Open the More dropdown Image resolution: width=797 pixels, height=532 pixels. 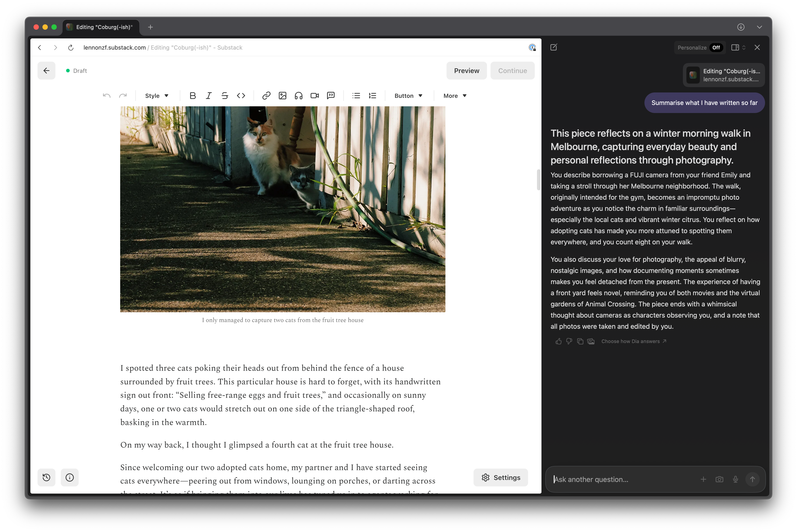click(455, 96)
